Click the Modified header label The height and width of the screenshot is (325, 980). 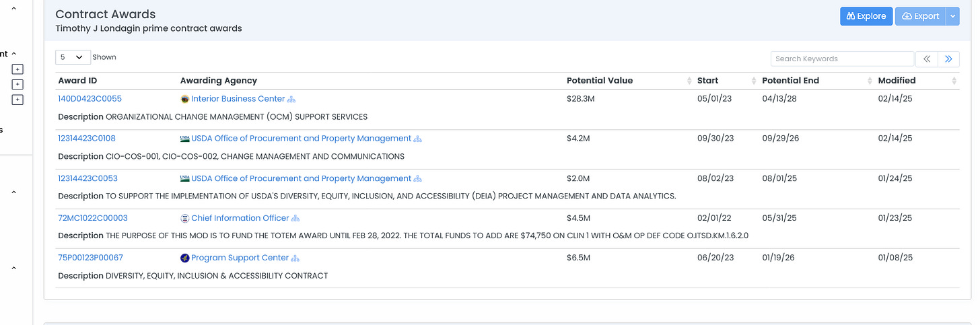pos(897,81)
